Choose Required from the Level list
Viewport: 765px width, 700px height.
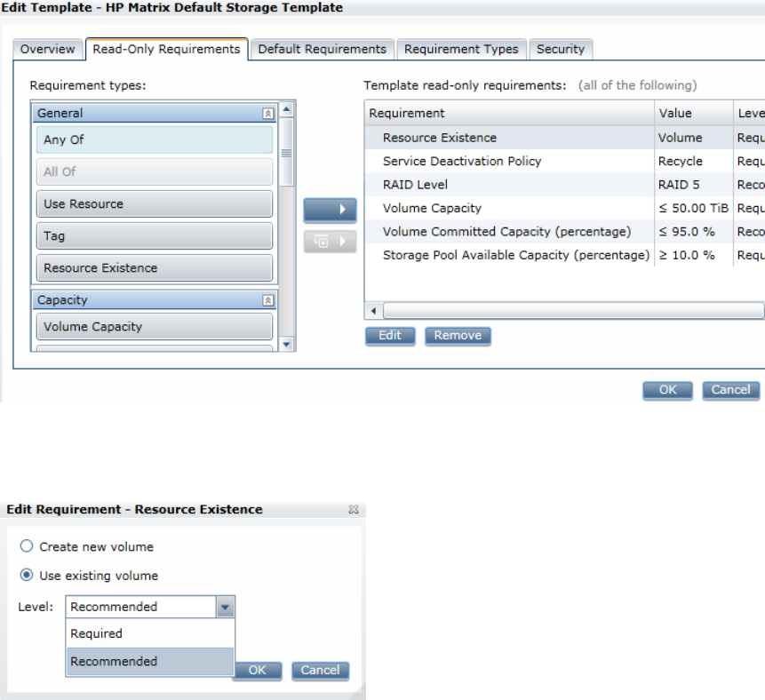tap(150, 633)
